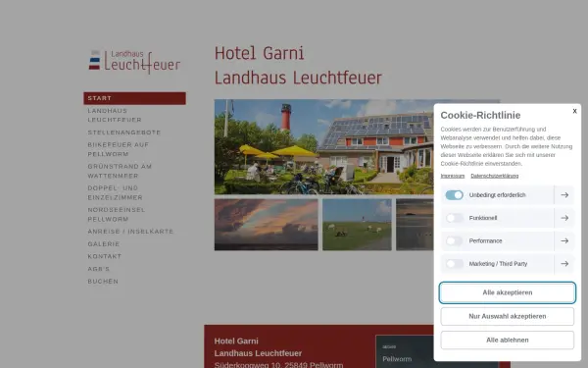The image size is (588, 368).
Task: Click the Cookie-Richtlinie title text
Action: click(480, 115)
